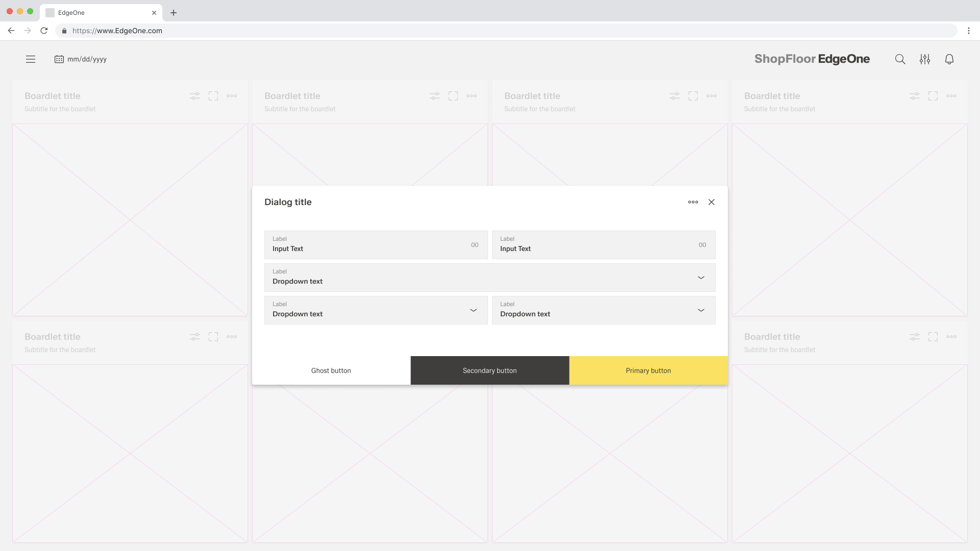Click the fullscreen icon on the top-right boardlet
The width and height of the screenshot is (980, 551).
pyautogui.click(x=933, y=96)
